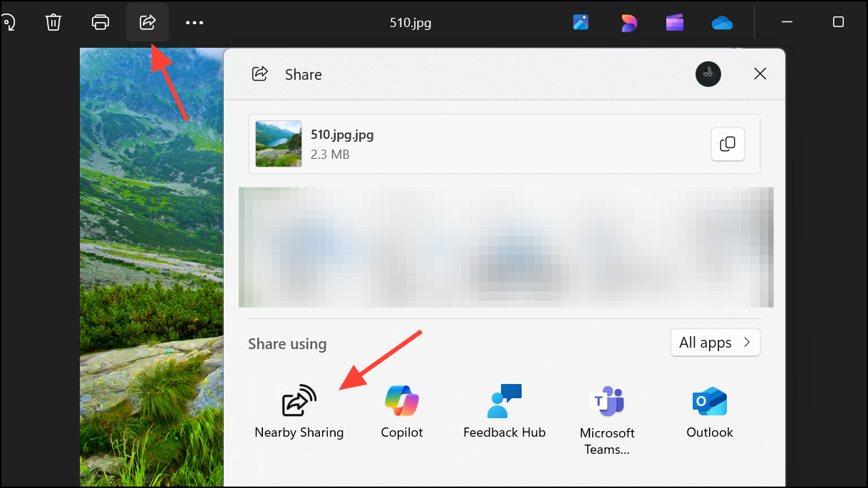Open the OneDrive cloud icon
This screenshot has width=868, height=488.
(723, 23)
